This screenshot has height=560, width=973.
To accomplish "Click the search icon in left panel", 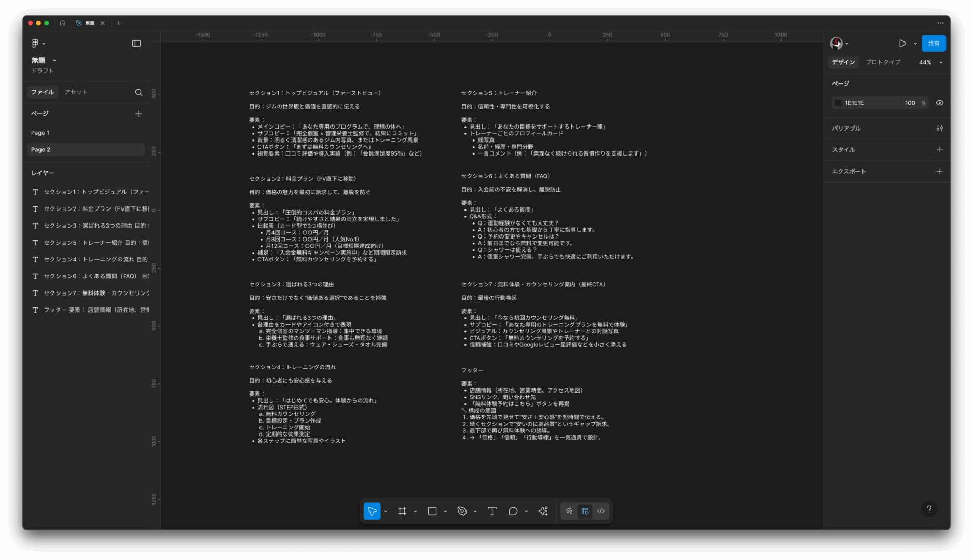I will coord(139,92).
